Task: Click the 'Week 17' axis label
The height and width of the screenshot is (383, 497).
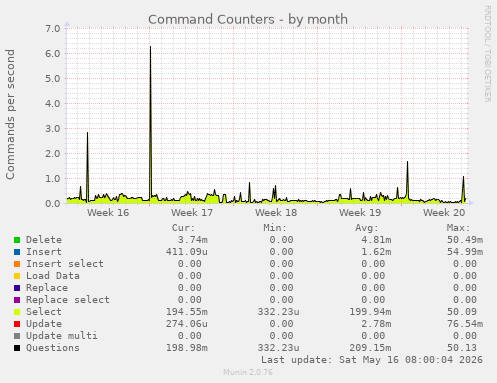Action: pos(192,213)
